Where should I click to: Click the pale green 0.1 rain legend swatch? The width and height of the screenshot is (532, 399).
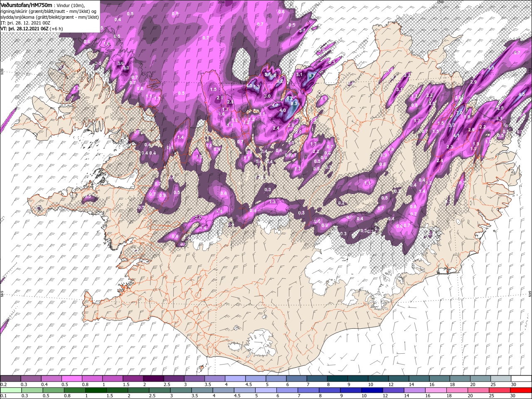click(11, 390)
